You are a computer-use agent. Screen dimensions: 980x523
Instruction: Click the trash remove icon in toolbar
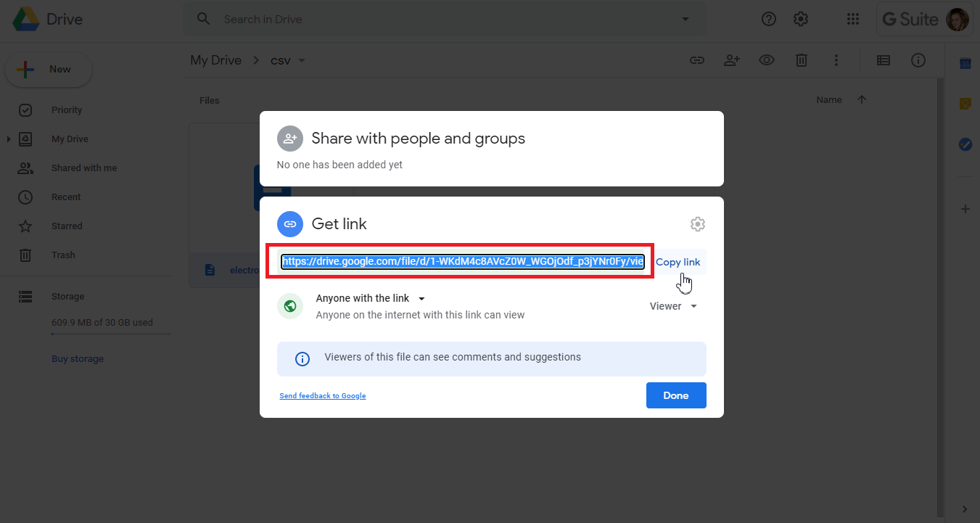point(801,61)
